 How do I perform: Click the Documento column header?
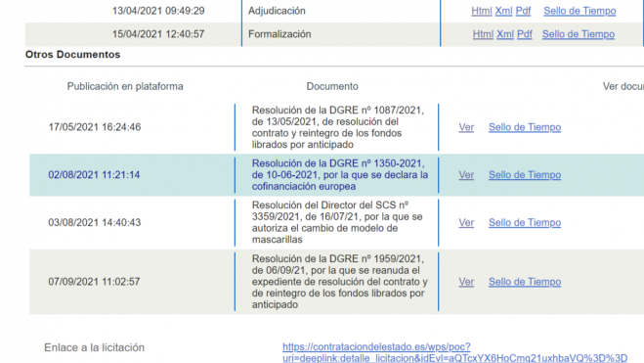[x=332, y=86]
